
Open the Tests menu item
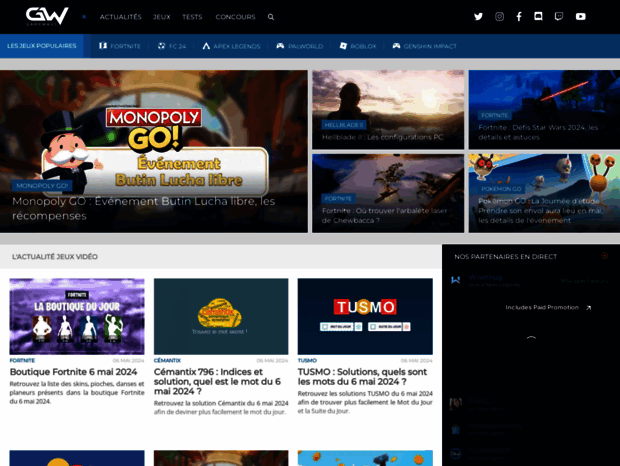(192, 17)
